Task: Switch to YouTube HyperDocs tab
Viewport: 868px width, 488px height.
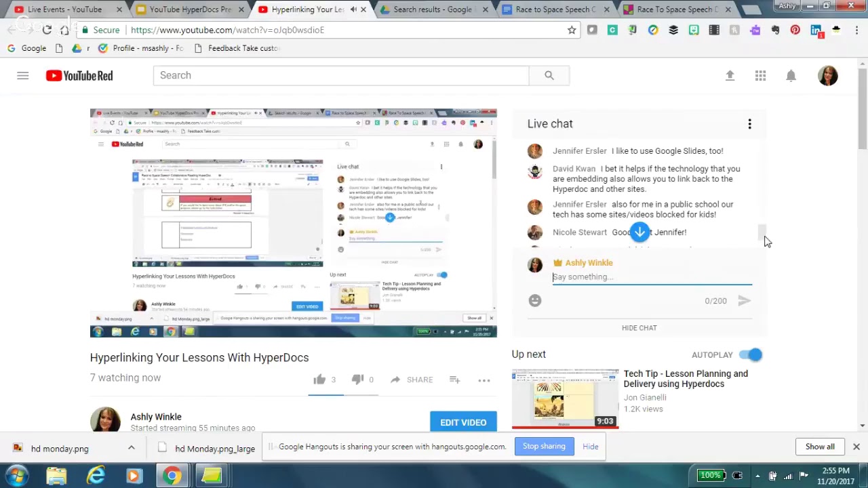Action: [x=189, y=9]
